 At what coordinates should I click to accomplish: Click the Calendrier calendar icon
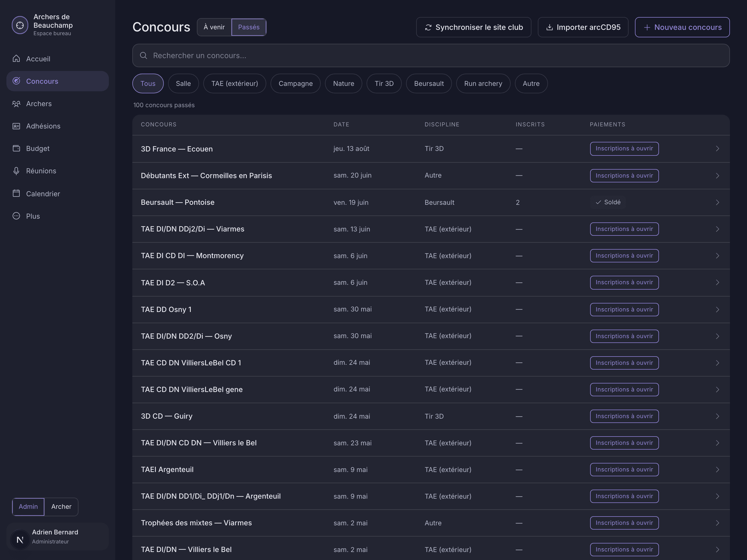coord(16,193)
